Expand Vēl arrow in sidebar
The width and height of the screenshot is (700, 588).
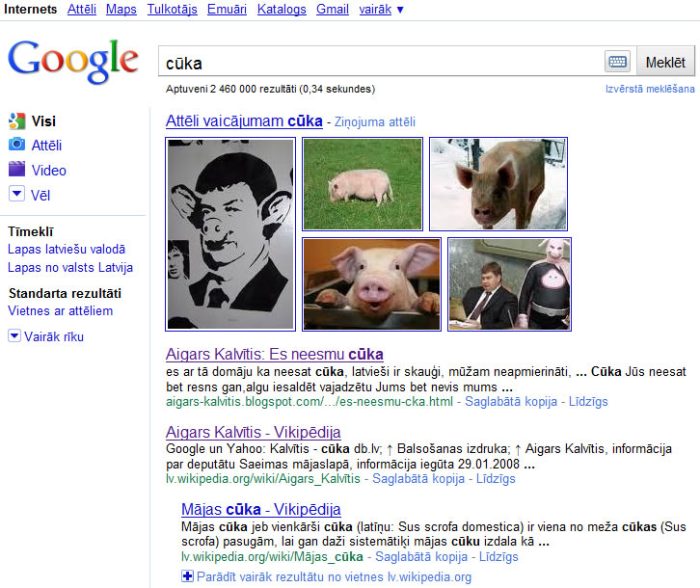pyautogui.click(x=16, y=194)
